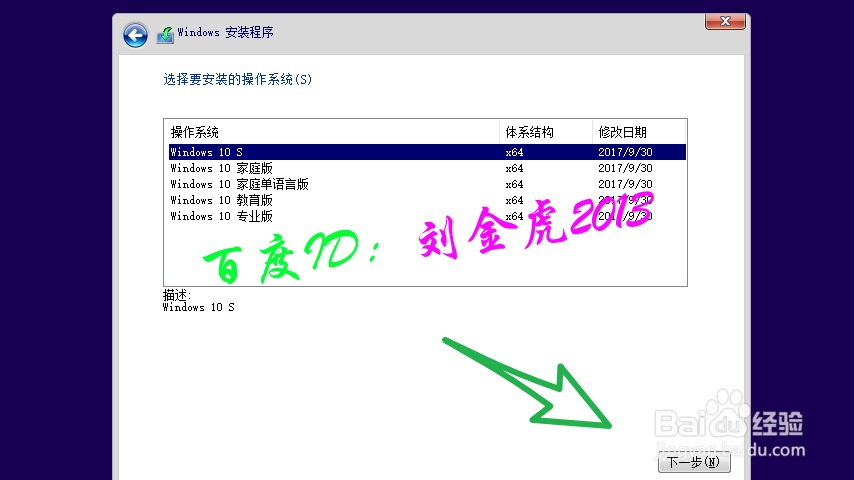This screenshot has height=480, width=854.
Task: Click the 修改日期 column header
Action: (638, 132)
